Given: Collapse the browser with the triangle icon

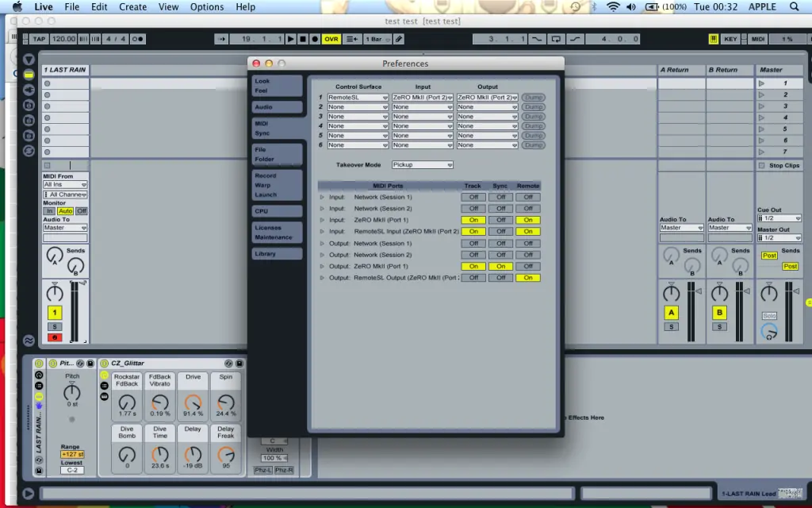Looking at the screenshot, I should [29, 60].
